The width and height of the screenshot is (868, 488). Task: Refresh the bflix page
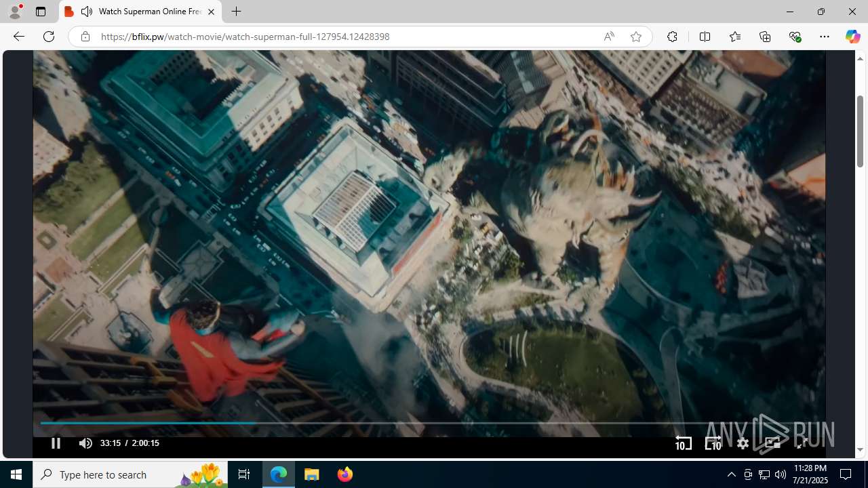(49, 37)
